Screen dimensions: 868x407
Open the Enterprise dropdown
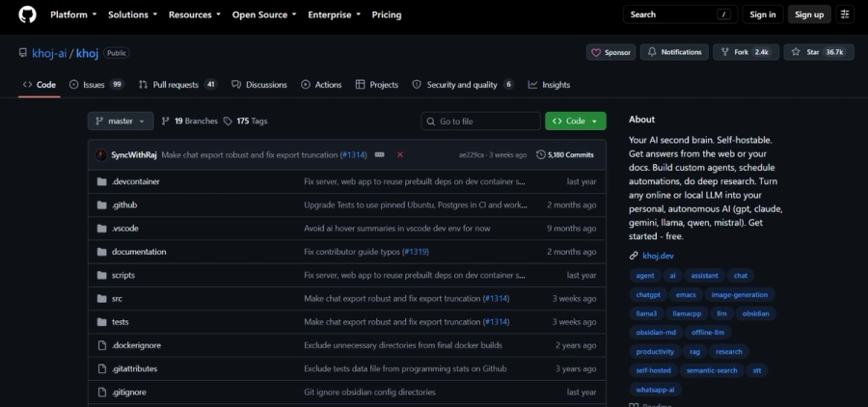(335, 15)
